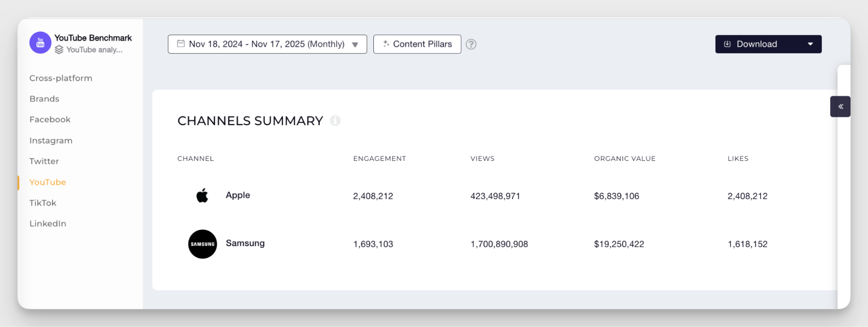Click the stacked layers icon under title
The height and width of the screenshot is (327, 868).
[59, 50]
